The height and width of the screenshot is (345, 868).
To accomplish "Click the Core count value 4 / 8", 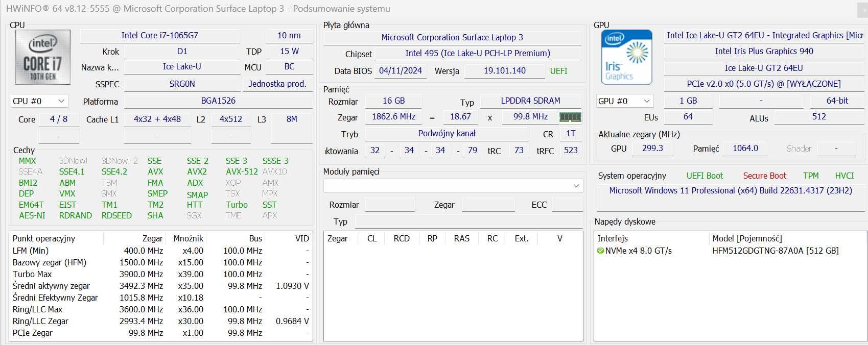I will tap(59, 119).
